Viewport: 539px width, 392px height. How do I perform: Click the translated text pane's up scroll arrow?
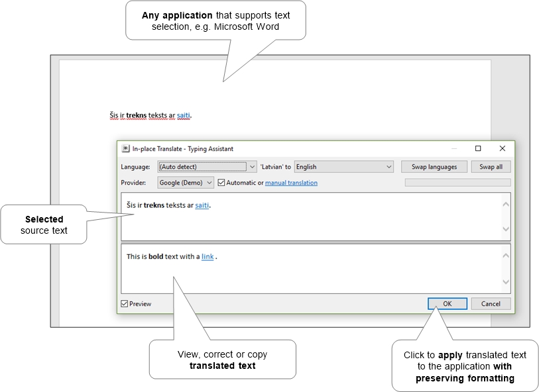506,256
